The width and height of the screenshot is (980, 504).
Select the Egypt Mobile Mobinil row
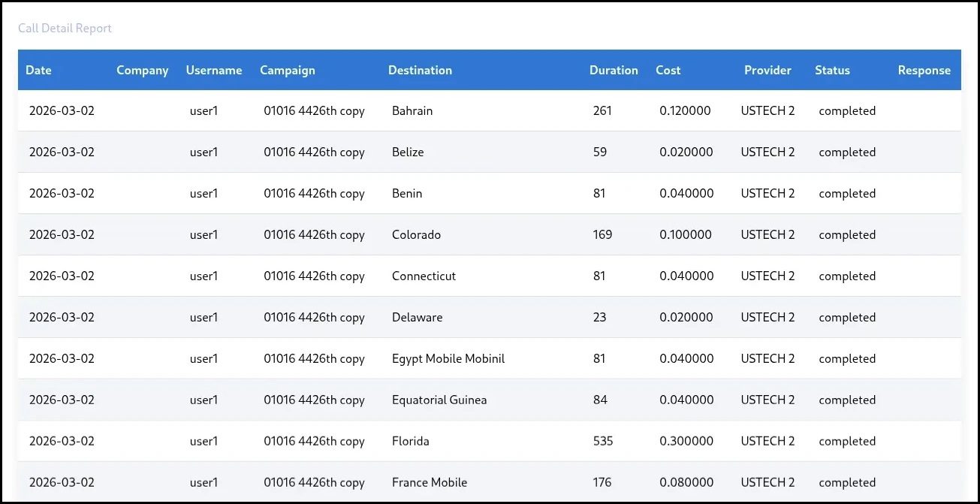[448, 358]
